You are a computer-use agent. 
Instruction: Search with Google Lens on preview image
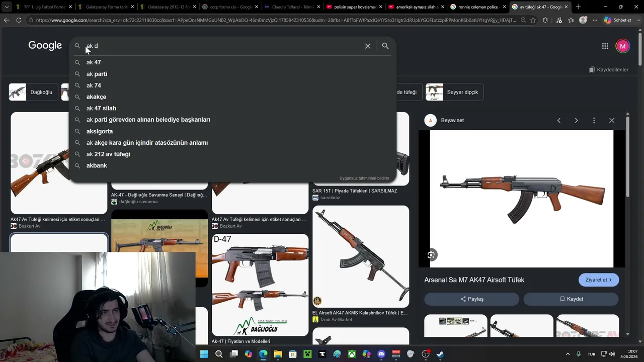[431, 255]
